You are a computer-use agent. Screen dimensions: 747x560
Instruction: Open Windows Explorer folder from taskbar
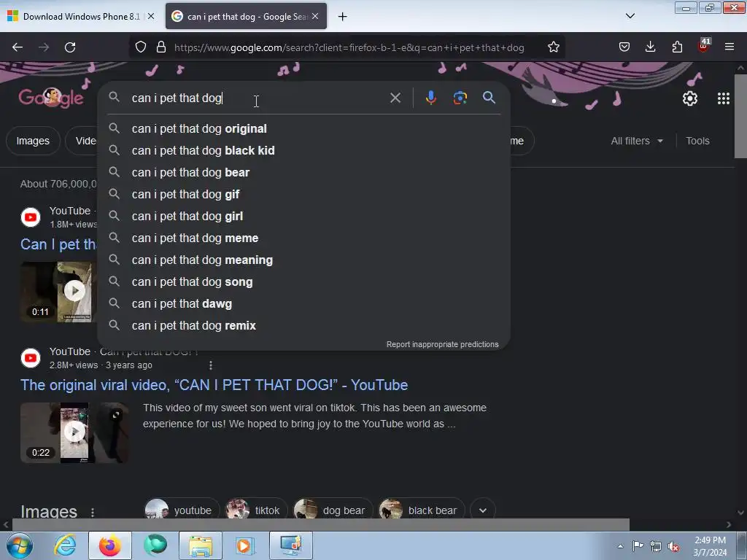pyautogui.click(x=201, y=545)
